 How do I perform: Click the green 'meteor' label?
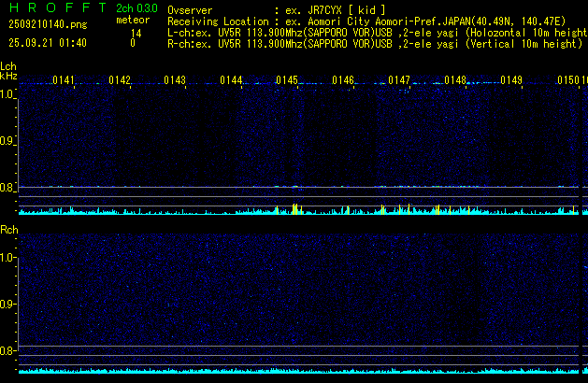132,20
